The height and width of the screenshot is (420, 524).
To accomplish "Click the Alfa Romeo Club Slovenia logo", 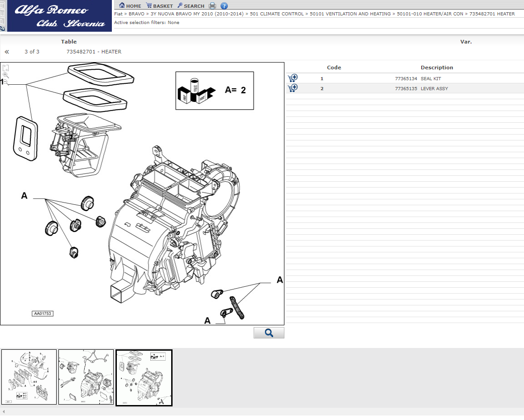I will [59, 16].
